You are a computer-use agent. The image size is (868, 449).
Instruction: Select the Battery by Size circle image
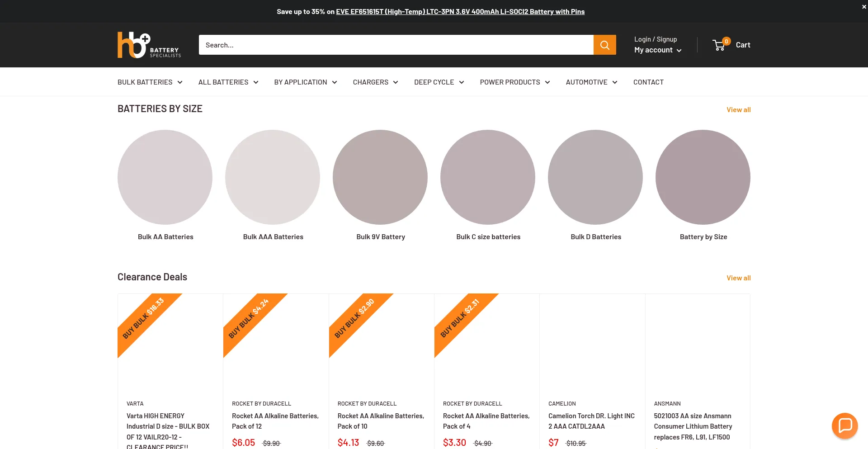point(703,177)
